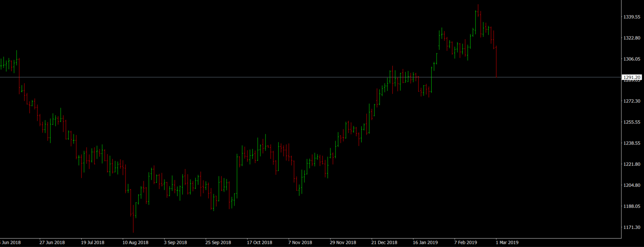Screen dimensions: 644x247
Task: Click the 7 Feb 2019 date label
Action: 465,242
